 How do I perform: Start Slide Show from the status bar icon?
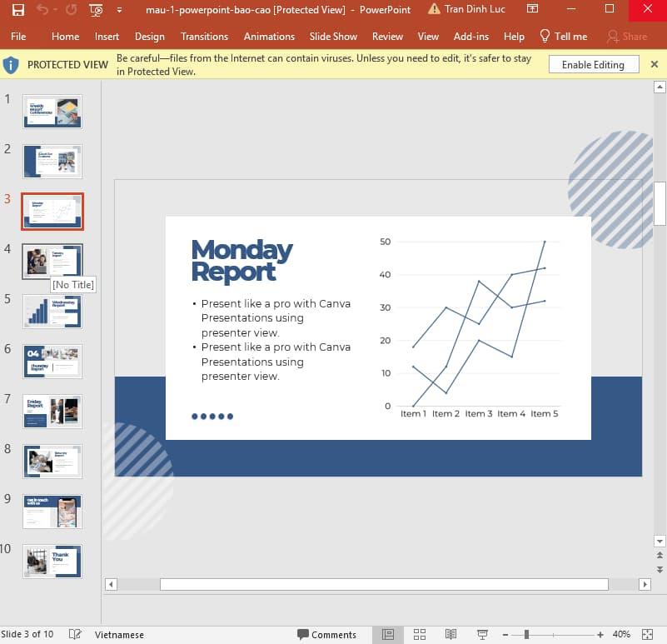pos(481,634)
